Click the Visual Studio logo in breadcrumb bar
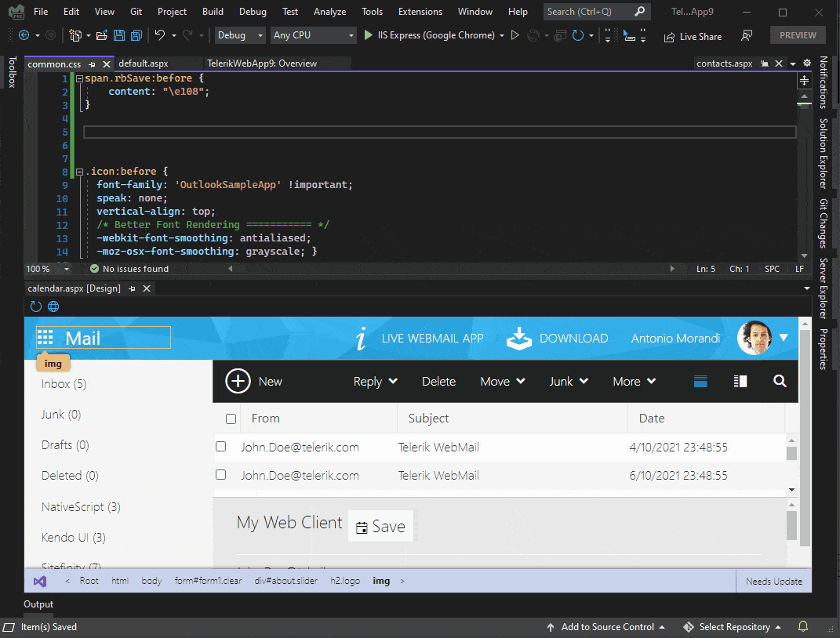 (40, 581)
